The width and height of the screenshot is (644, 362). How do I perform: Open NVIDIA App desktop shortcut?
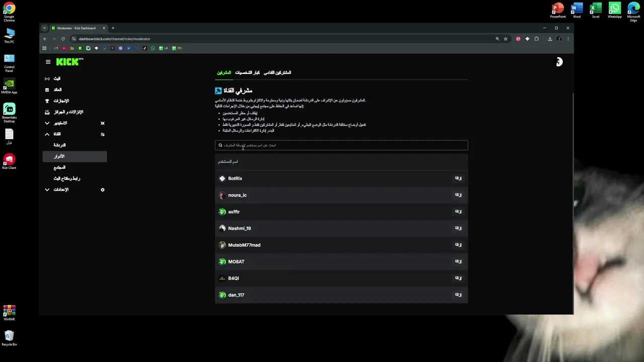[9, 86]
